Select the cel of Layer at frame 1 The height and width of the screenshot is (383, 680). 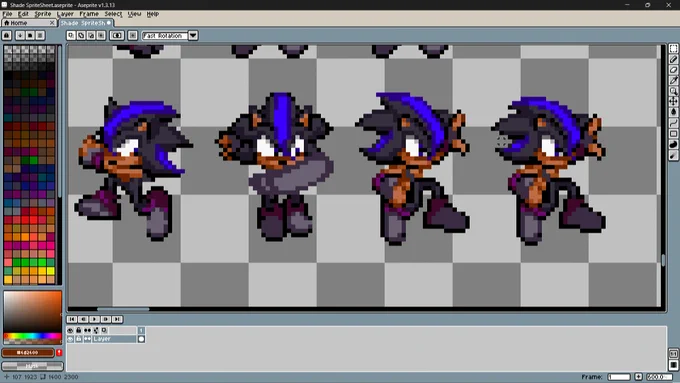[x=141, y=339]
